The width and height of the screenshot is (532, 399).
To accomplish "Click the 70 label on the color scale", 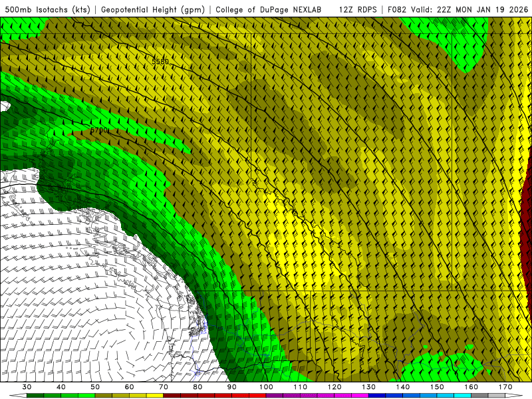I will click(x=164, y=387).
